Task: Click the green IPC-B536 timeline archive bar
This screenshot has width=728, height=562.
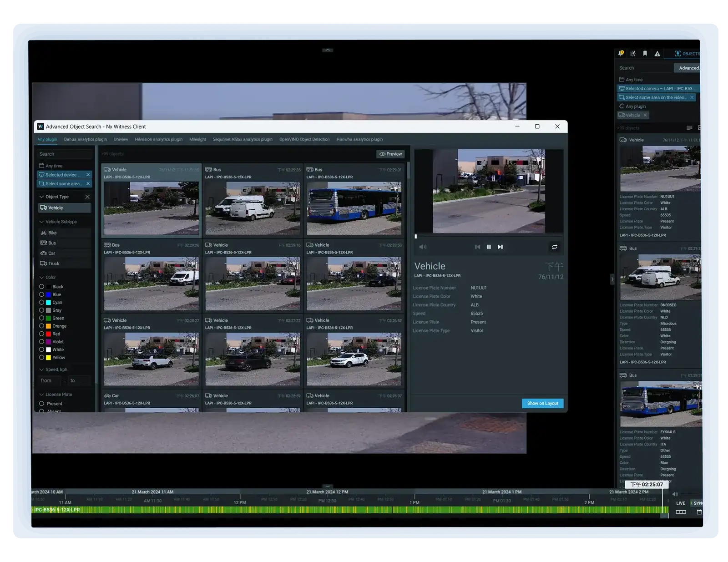Action: [349, 510]
